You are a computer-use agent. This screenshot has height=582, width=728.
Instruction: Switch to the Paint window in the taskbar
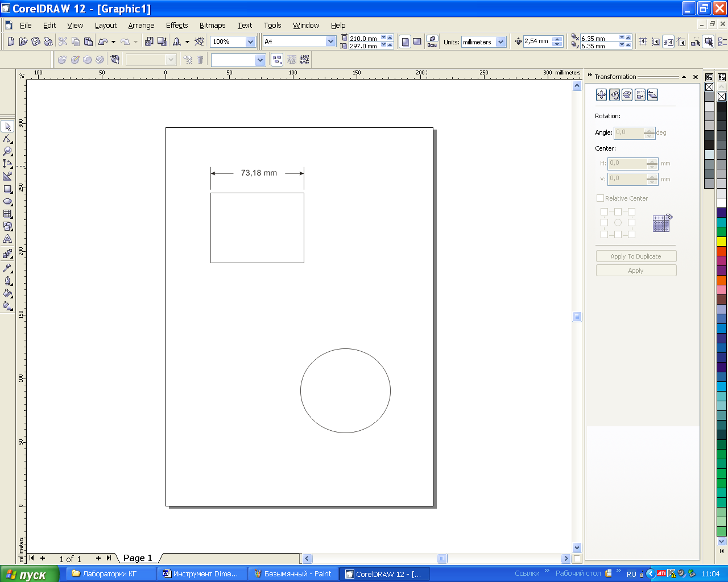293,574
